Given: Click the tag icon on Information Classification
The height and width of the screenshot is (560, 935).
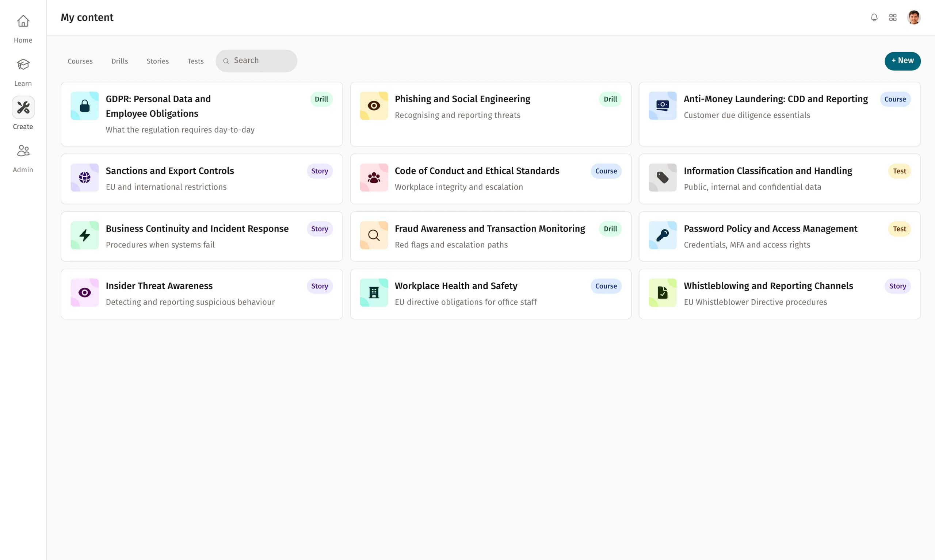Looking at the screenshot, I should pyautogui.click(x=663, y=177).
